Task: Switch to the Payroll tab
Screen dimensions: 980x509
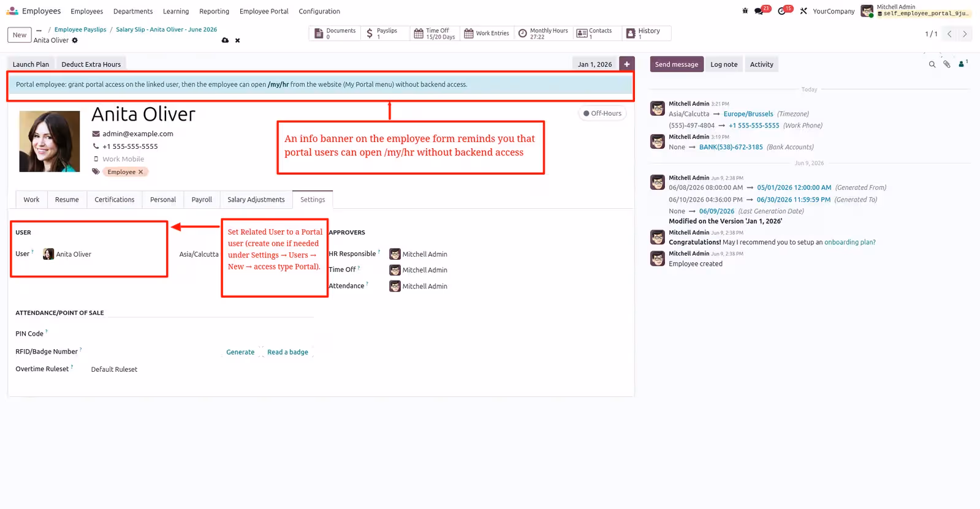Action: tap(202, 200)
